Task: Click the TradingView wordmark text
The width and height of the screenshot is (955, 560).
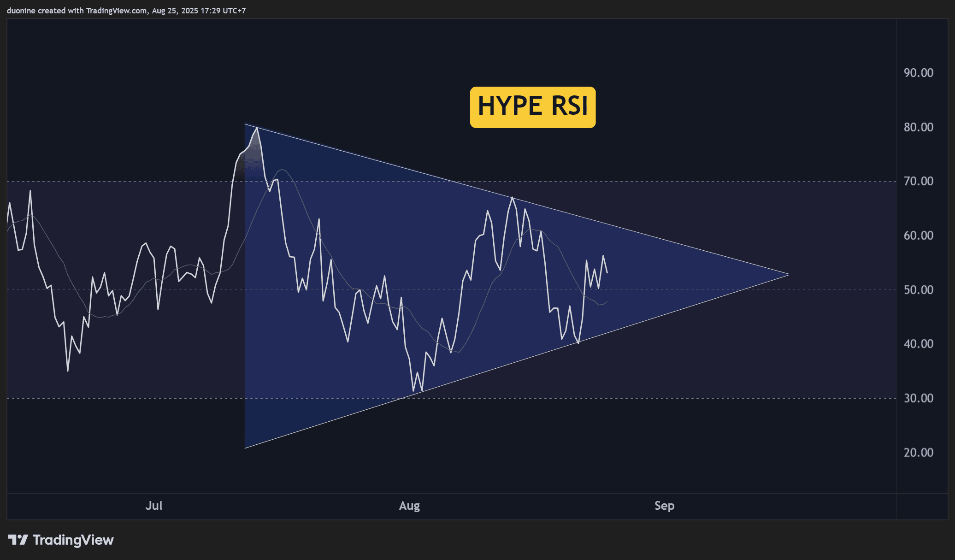Action: [x=73, y=540]
